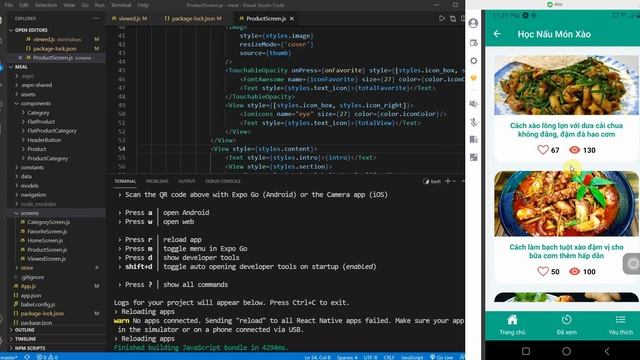Open the Terminal menu in menu bar
This screenshot has width=640, height=360.
point(121,5)
